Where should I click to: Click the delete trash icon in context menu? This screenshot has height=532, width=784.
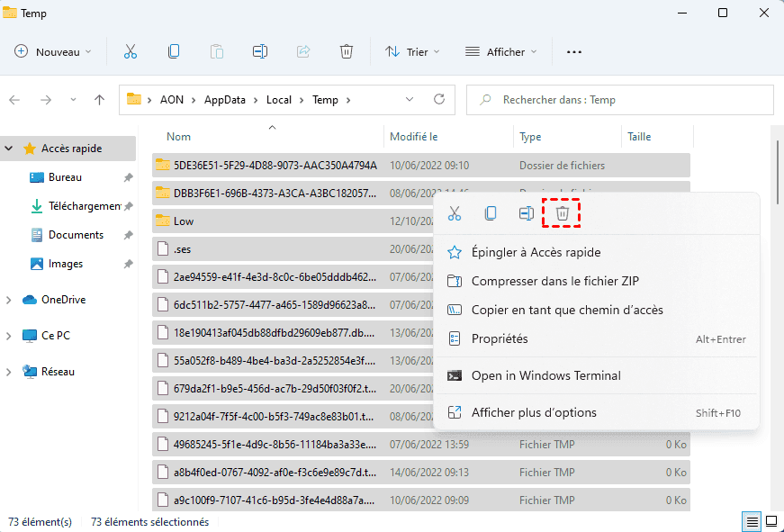pyautogui.click(x=563, y=213)
